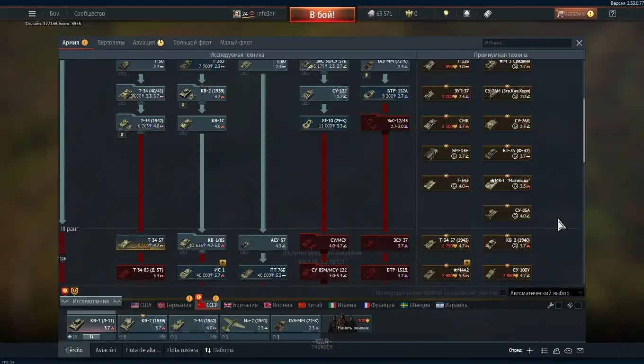
Task: Collapse the Исследования panel
Action: point(90,301)
